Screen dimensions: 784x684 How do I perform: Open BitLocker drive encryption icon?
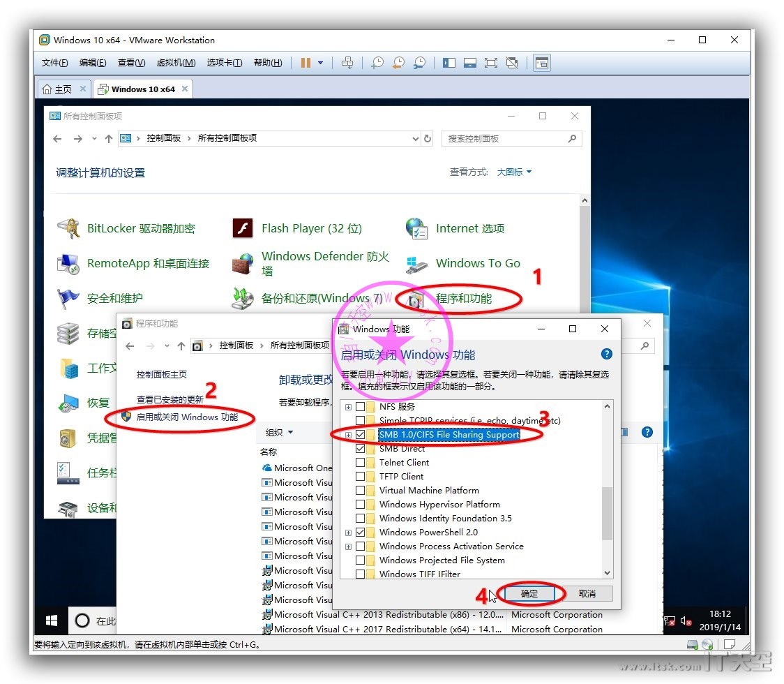point(68,228)
